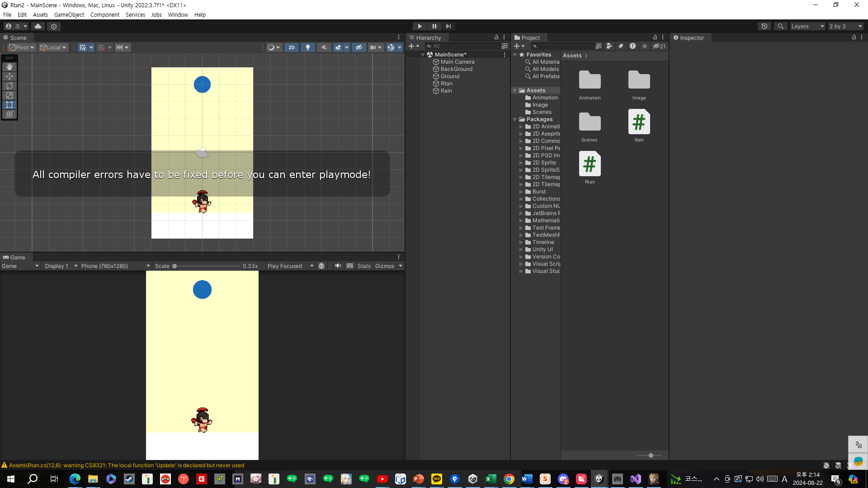Open the Layers dropdown
The height and width of the screenshot is (488, 868).
click(x=807, y=26)
